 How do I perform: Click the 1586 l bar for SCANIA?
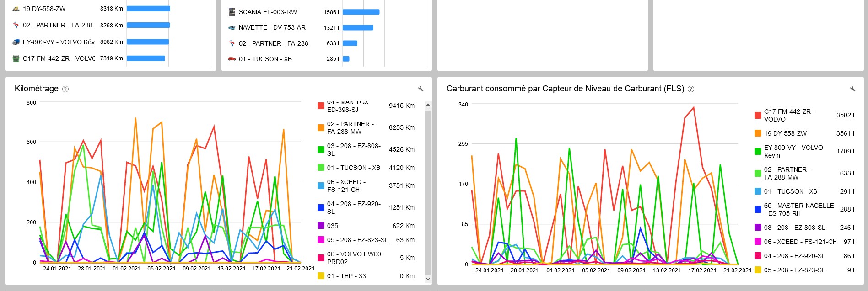(361, 12)
